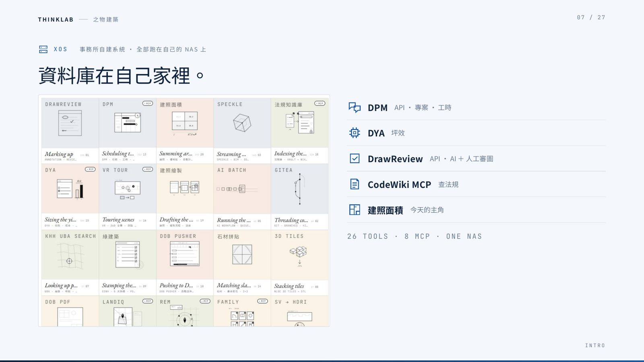Screen dimensions: 644x362
Task: Click the "DrawReview" list title
Action: tap(395, 159)
